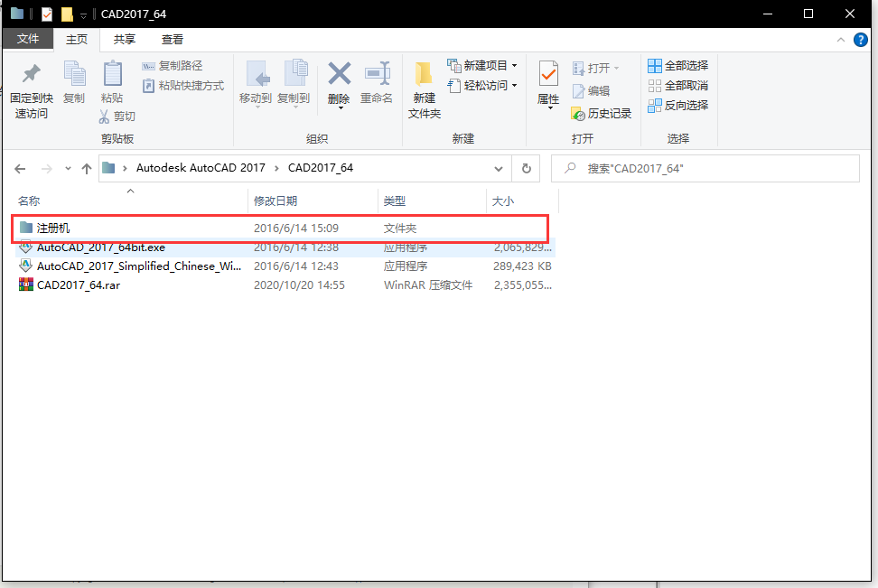Image resolution: width=878 pixels, height=588 pixels.
Task: Click the Copy icon in ribbon
Action: coord(74,74)
